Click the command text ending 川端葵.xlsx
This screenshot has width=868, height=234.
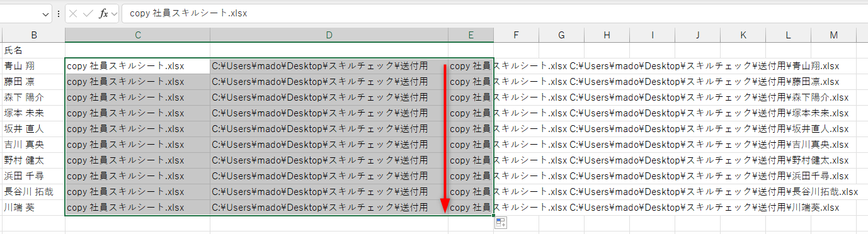644,207
